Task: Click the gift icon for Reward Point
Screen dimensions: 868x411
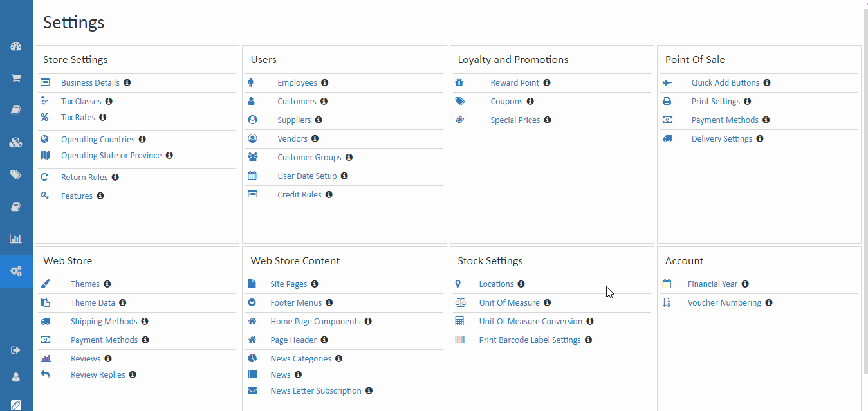Action: 459,82
